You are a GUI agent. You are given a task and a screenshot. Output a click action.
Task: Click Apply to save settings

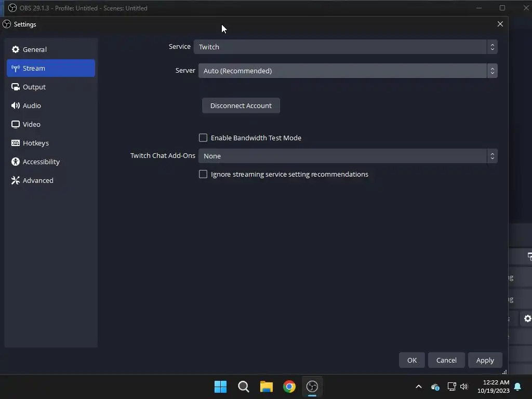(485, 360)
